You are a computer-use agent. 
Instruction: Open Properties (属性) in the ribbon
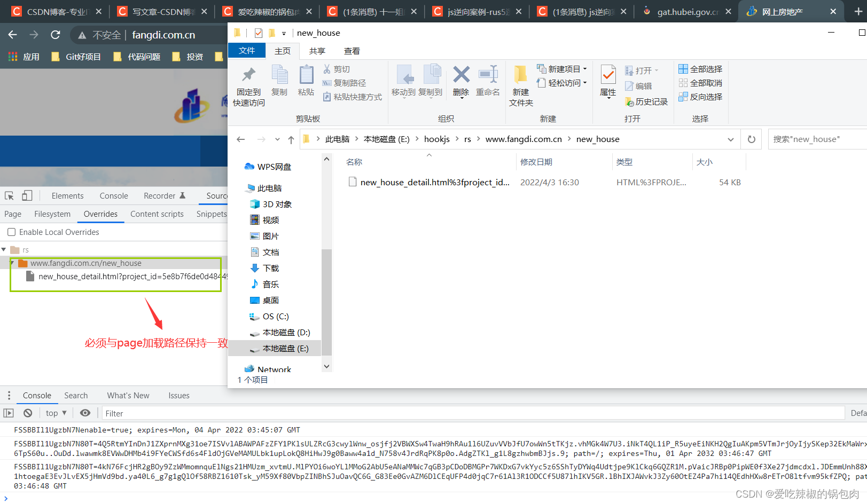click(608, 81)
